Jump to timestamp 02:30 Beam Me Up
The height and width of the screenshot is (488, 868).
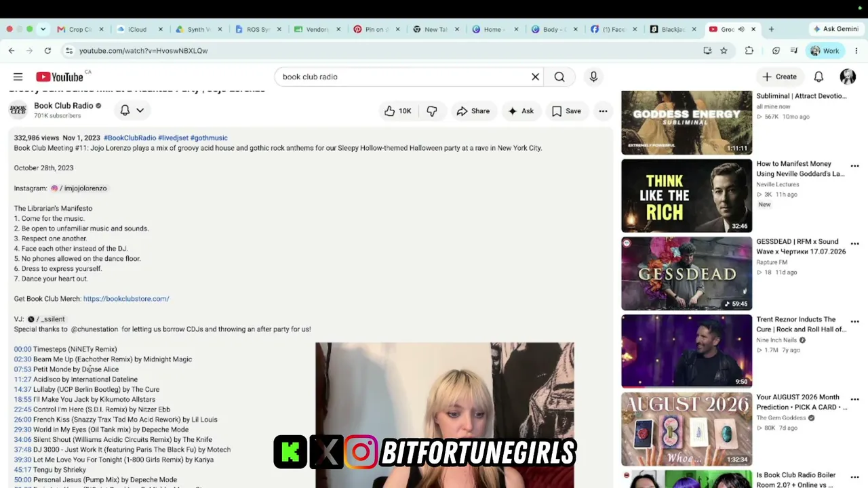22,359
